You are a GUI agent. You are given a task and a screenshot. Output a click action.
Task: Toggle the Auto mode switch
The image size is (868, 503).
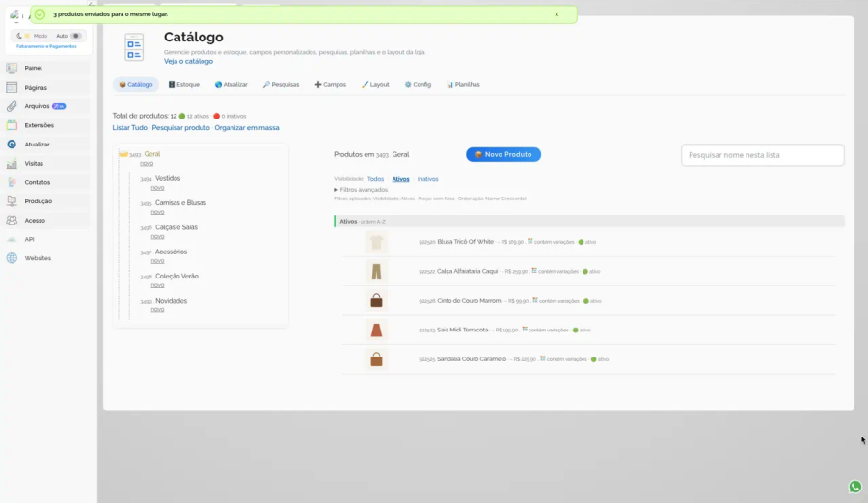coord(76,36)
